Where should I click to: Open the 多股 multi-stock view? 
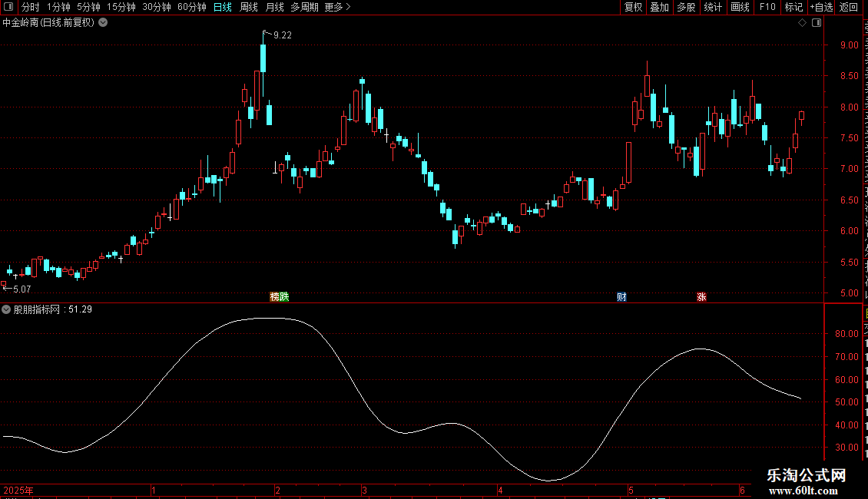(x=687, y=7)
